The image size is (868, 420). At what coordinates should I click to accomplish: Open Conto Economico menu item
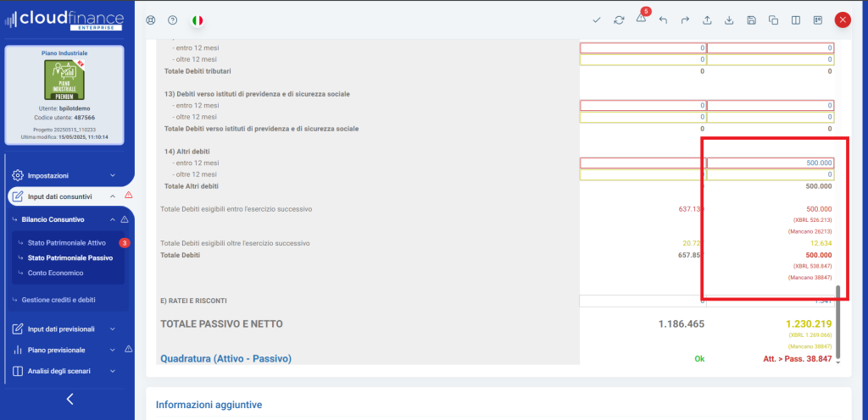(55, 273)
